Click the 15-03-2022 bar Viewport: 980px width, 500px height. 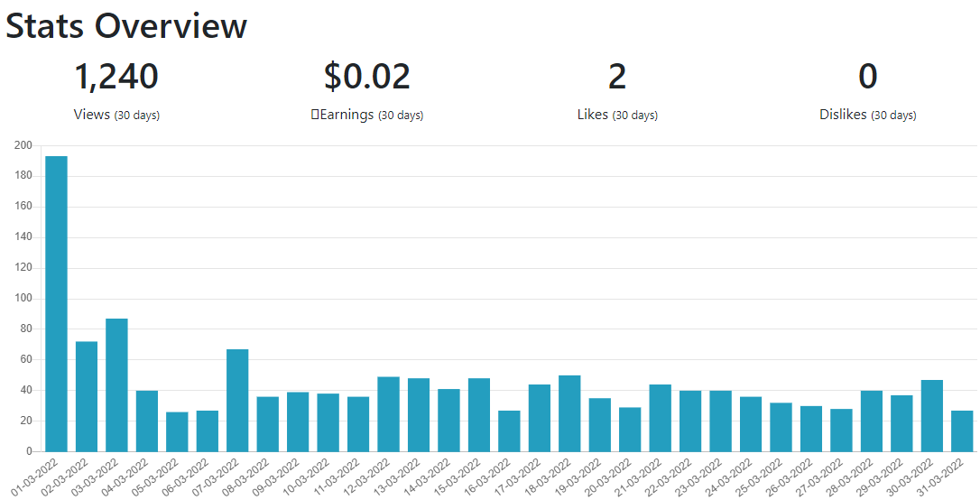click(479, 414)
